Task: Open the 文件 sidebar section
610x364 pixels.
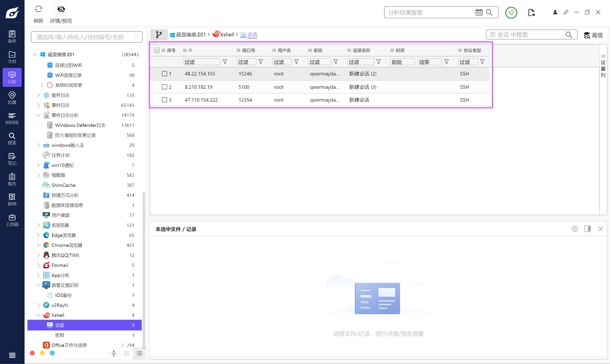Action: (12, 57)
